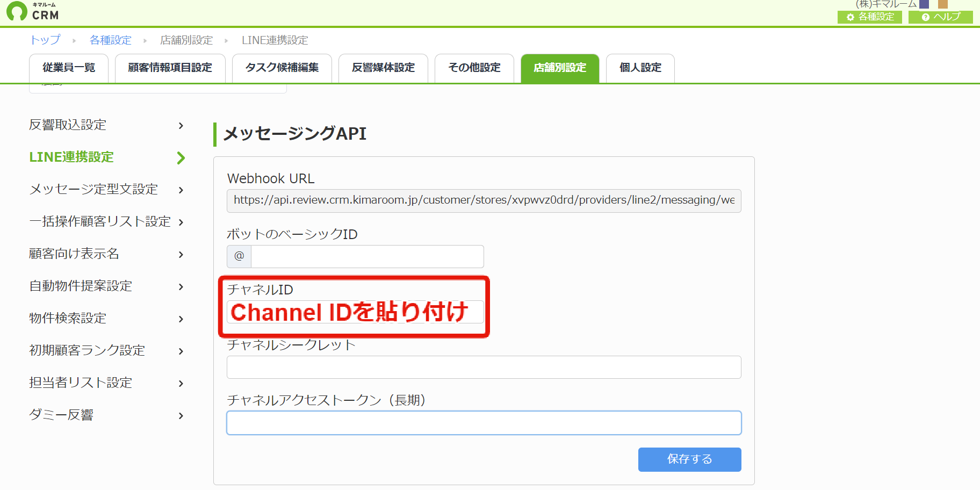Switch to その他設定 tab

click(x=474, y=68)
